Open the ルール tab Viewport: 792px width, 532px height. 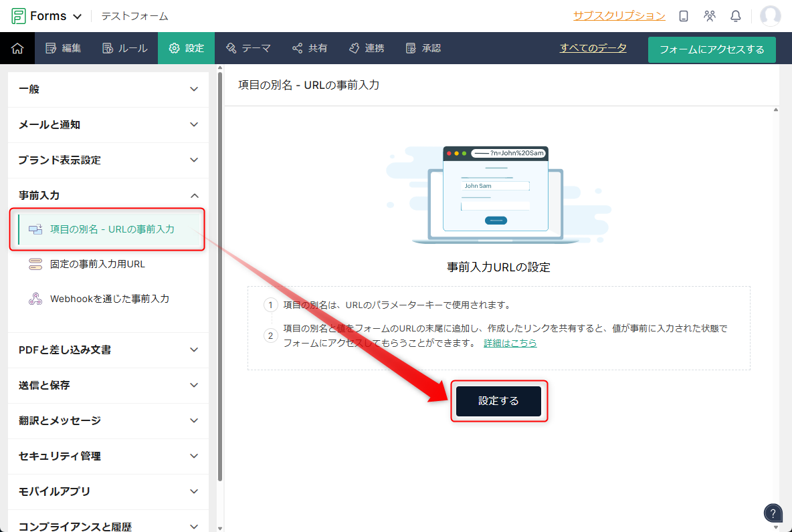(x=124, y=48)
